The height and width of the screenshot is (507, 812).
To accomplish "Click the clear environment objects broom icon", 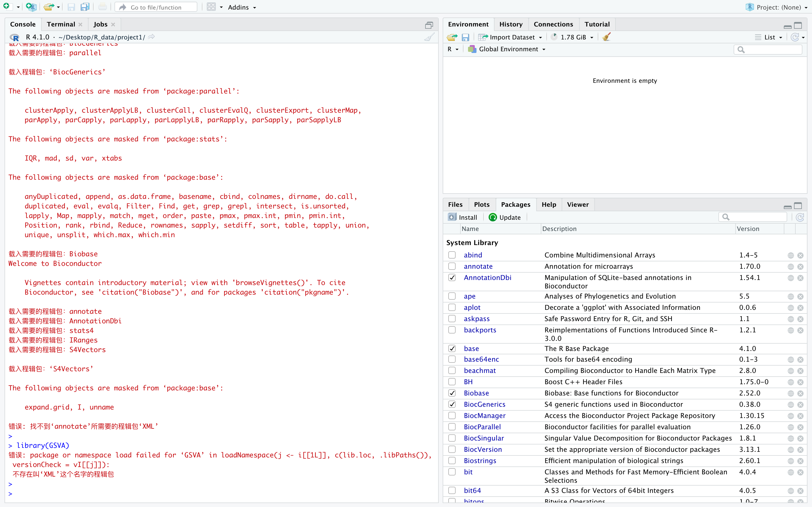I will (x=606, y=37).
